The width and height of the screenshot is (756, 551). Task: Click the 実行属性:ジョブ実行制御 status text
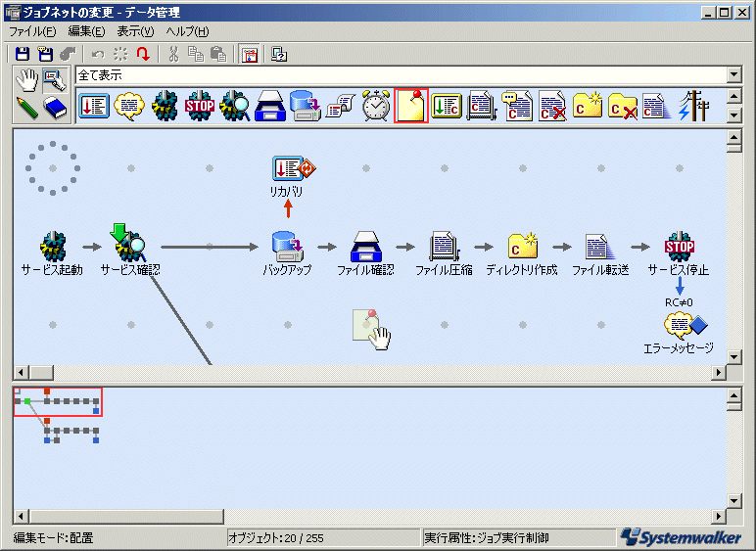coord(487,538)
